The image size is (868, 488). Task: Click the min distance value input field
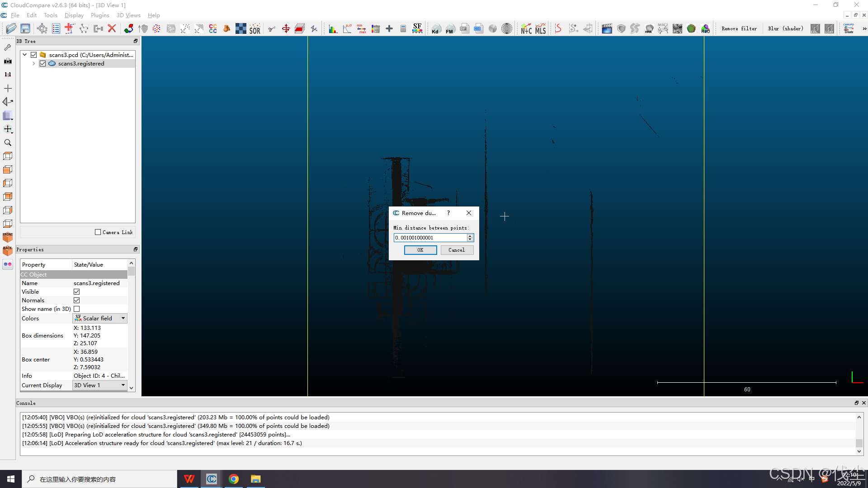pyautogui.click(x=430, y=238)
